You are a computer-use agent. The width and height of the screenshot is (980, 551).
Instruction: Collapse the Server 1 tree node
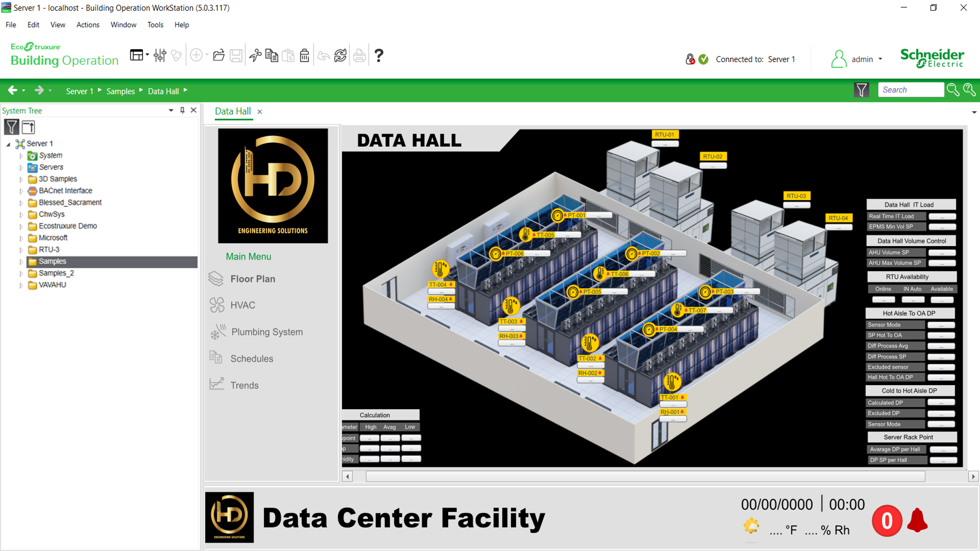(8, 144)
